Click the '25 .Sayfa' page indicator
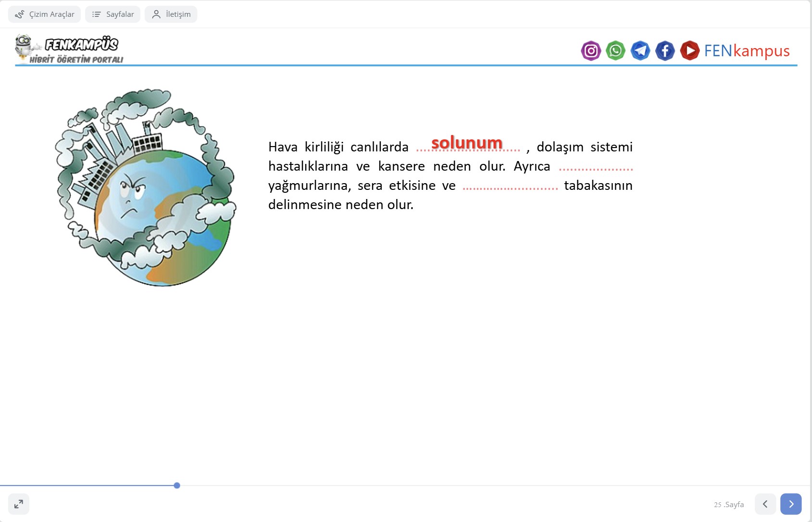The image size is (812, 522). point(729,505)
